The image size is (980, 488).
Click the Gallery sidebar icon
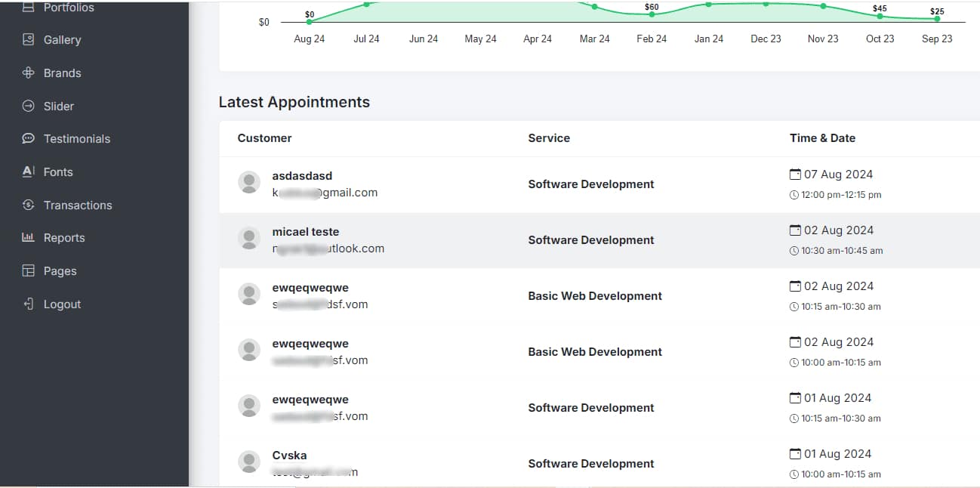point(29,39)
